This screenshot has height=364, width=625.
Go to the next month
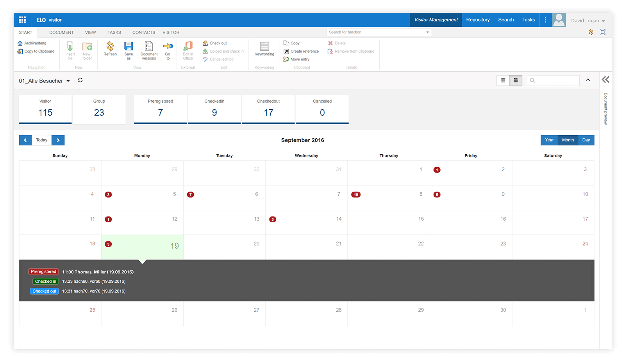tap(58, 140)
